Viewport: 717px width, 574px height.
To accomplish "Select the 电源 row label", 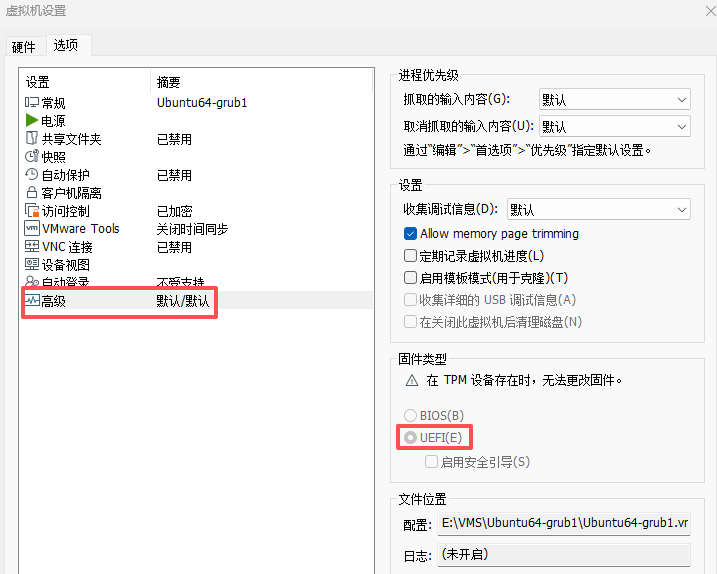I will pyautogui.click(x=54, y=121).
